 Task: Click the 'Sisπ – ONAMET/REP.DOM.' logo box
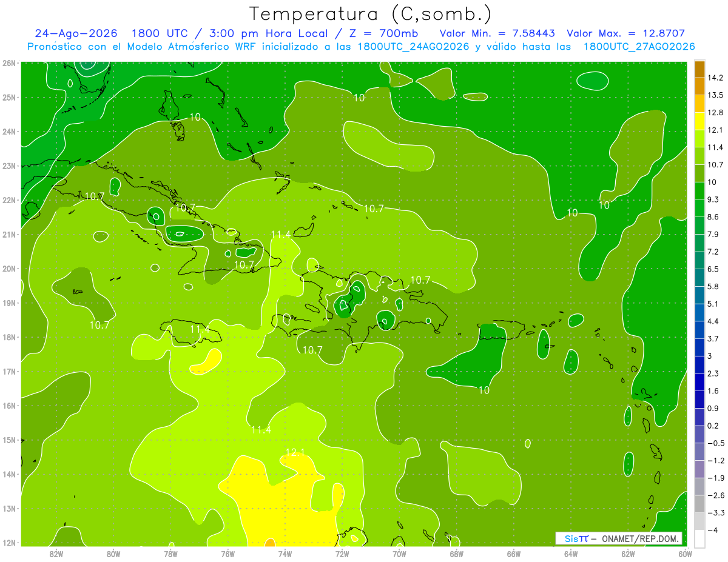[x=619, y=538]
